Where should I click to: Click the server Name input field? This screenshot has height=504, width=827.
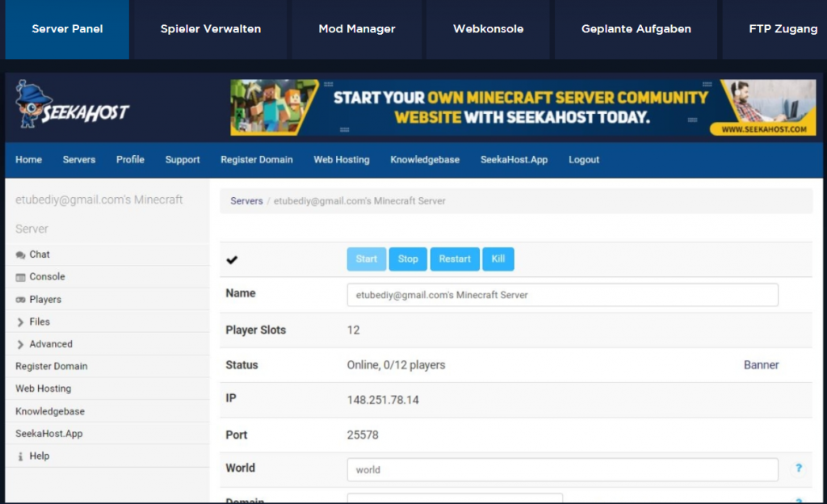(x=562, y=295)
